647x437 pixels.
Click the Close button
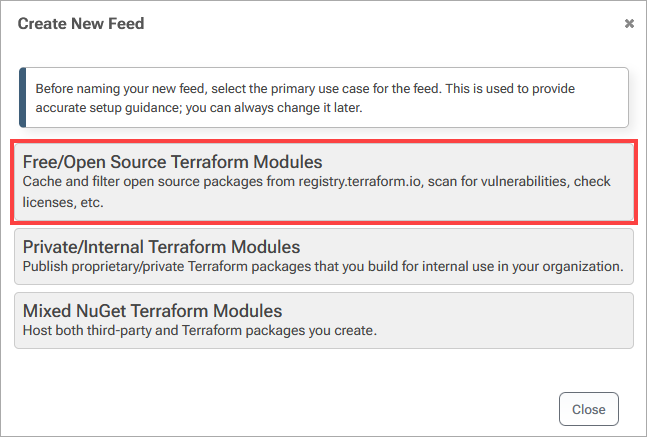[x=588, y=409]
